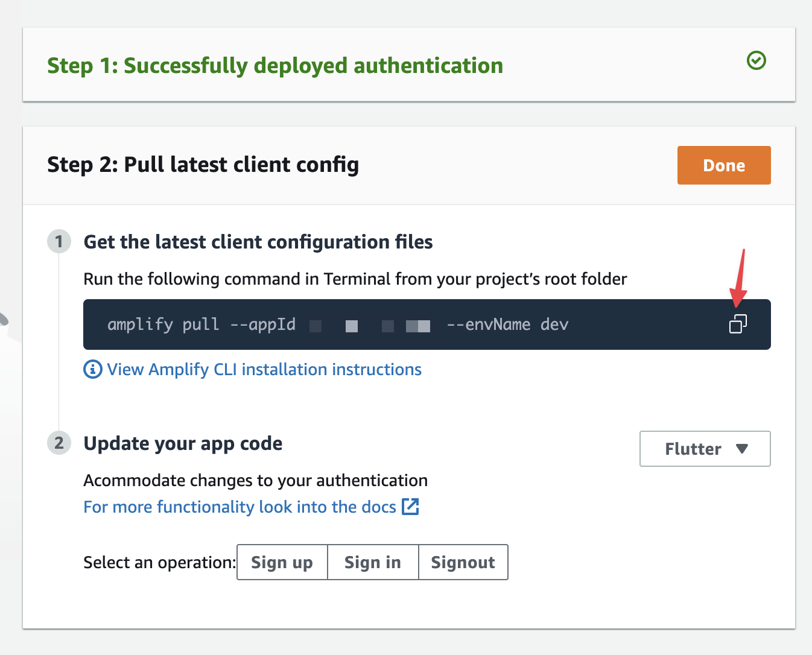812x655 pixels.
Task: Click the success badge icon on the deployed authentication step
Action: (x=756, y=60)
